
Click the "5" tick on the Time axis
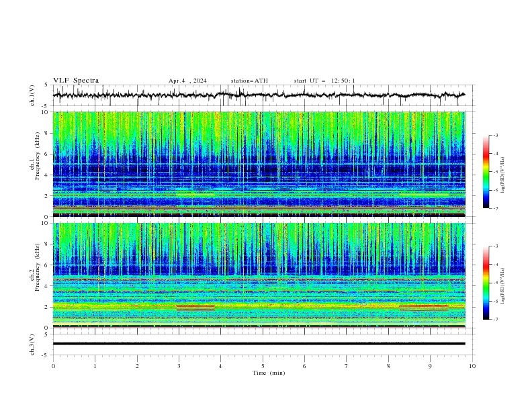[263, 366]
